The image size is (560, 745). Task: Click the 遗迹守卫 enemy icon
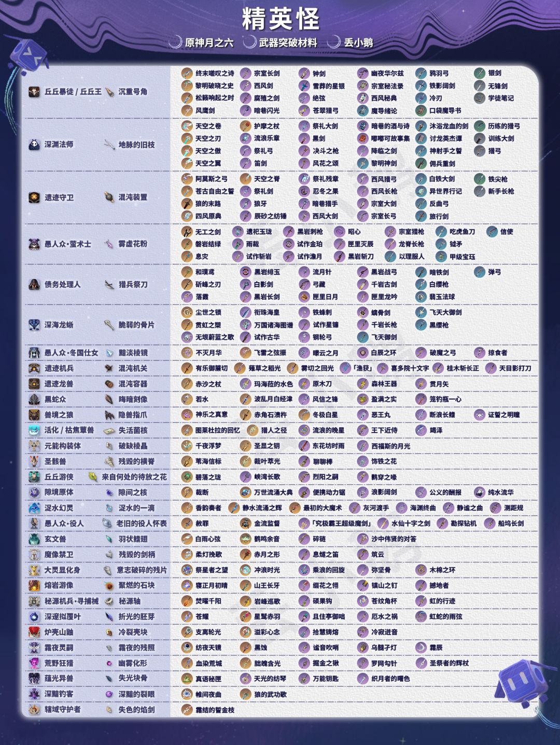click(34, 198)
